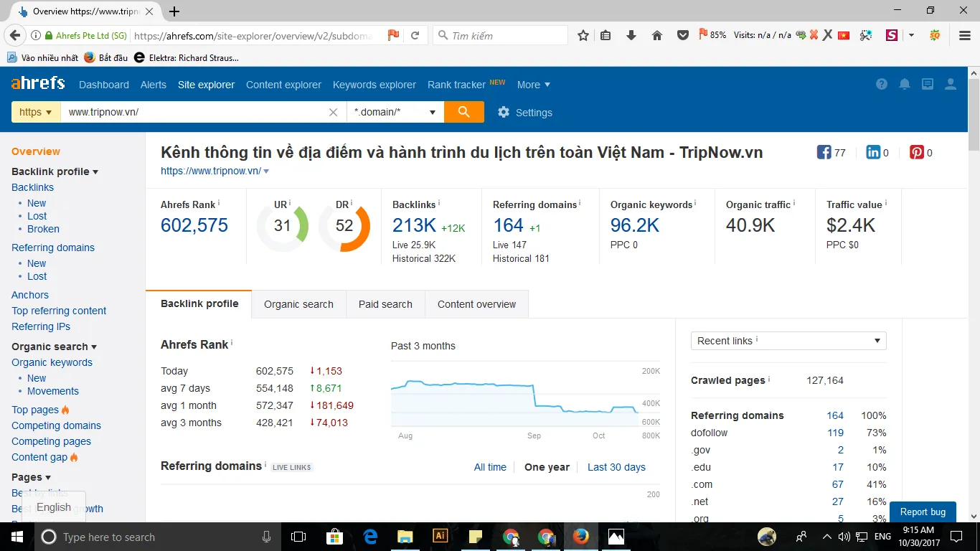
Task: Open Competing domains in sidebar
Action: [56, 425]
